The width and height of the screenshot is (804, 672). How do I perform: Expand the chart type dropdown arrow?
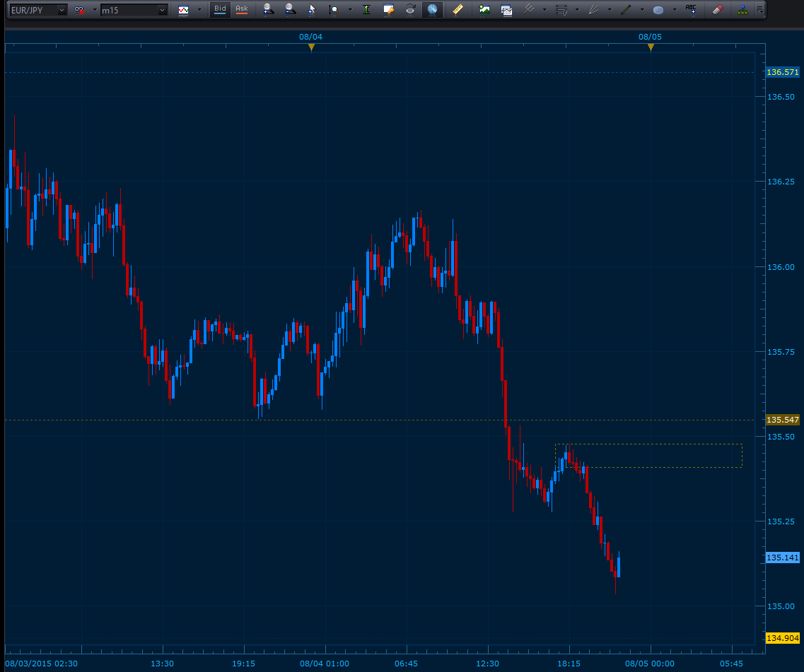pyautogui.click(x=199, y=10)
